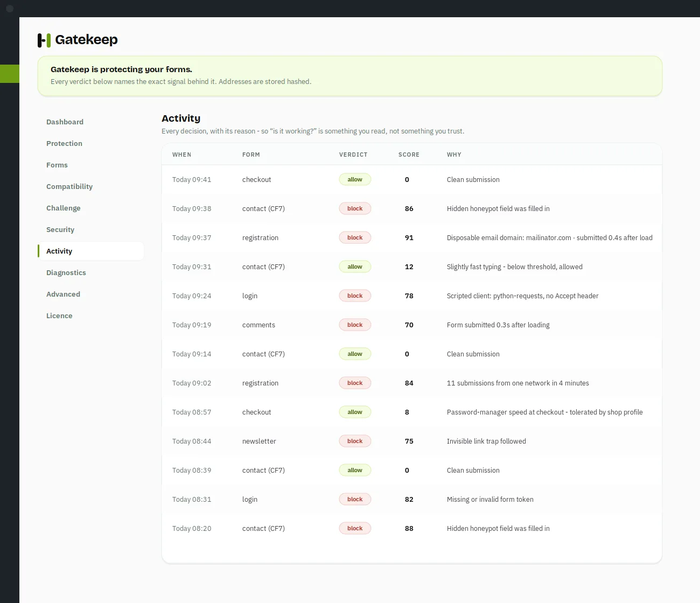Click the block badge for Today 08:20
The height and width of the screenshot is (603, 700).
pyautogui.click(x=355, y=529)
